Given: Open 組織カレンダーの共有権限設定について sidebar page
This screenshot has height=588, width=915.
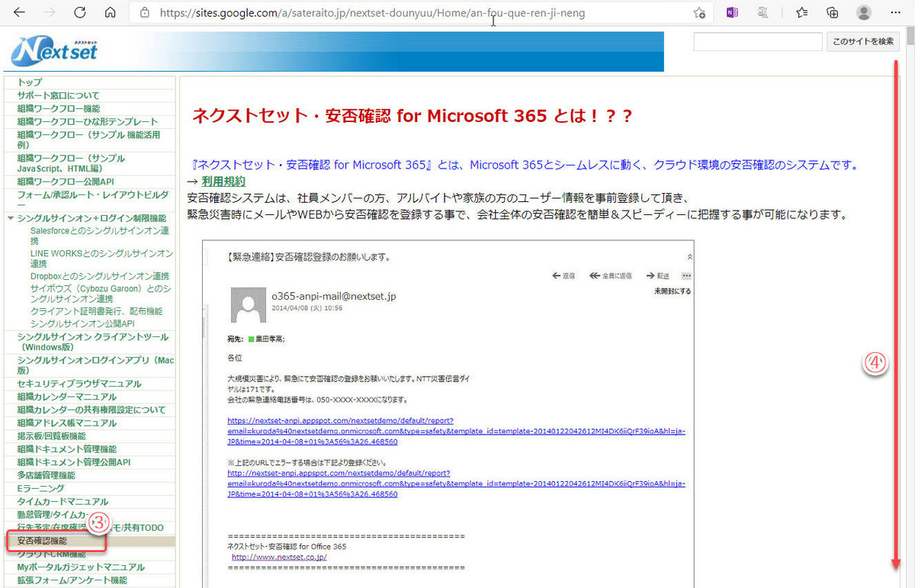Looking at the screenshot, I should tap(91, 410).
